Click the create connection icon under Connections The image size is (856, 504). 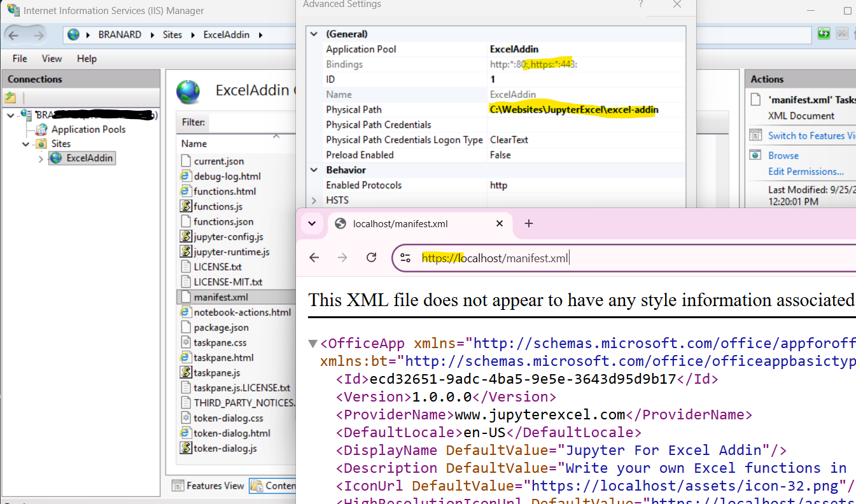(x=10, y=98)
